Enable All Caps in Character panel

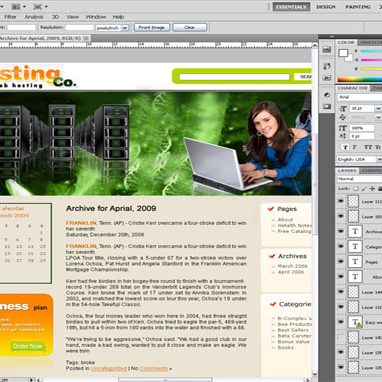click(x=368, y=147)
